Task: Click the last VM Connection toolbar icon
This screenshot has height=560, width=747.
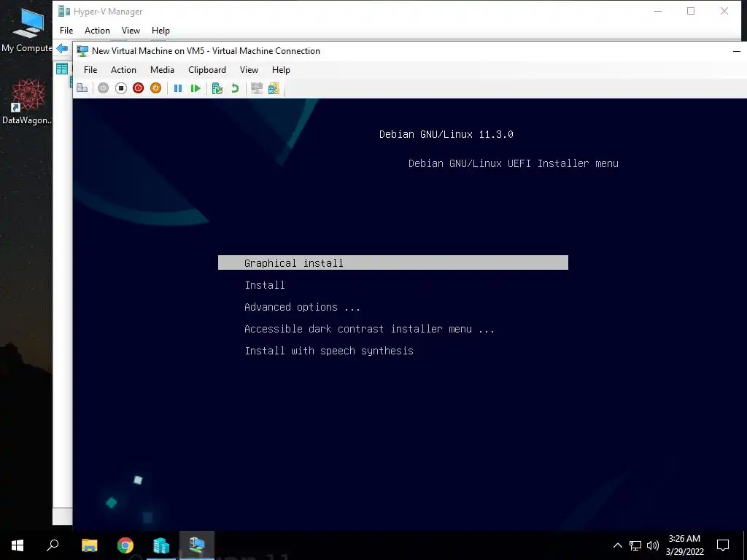Action: (x=274, y=88)
